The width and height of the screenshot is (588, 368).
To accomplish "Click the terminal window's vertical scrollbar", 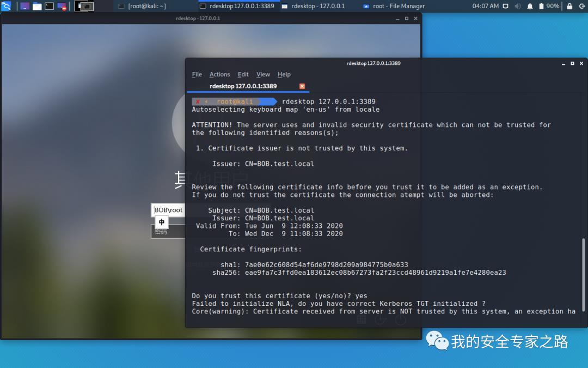I will [583, 274].
